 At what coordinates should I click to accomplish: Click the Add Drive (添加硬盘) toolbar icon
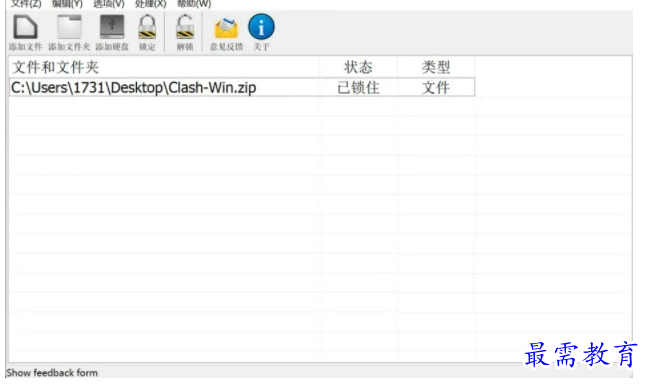click(112, 27)
